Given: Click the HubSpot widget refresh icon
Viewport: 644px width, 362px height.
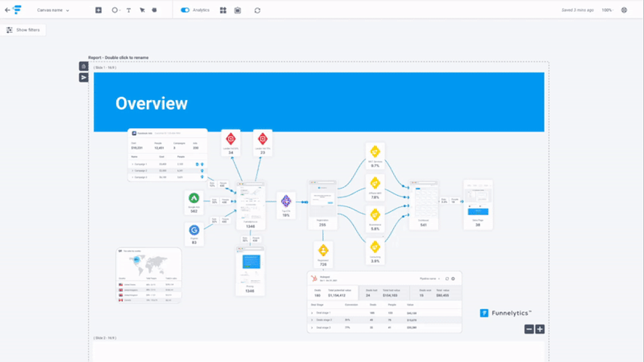Looking at the screenshot, I should [447, 279].
